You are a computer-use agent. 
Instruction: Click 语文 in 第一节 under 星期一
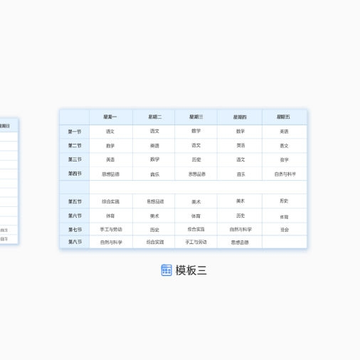[x=110, y=132]
